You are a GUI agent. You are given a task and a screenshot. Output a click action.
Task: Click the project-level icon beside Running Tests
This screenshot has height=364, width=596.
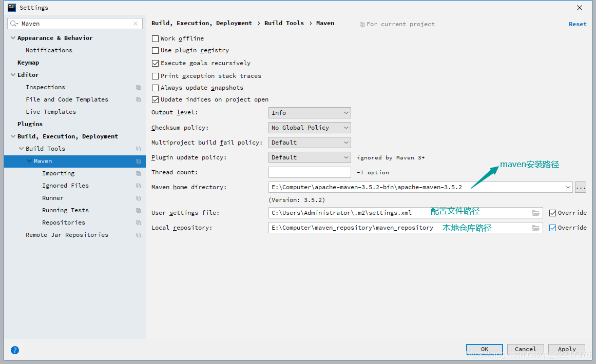click(x=139, y=210)
